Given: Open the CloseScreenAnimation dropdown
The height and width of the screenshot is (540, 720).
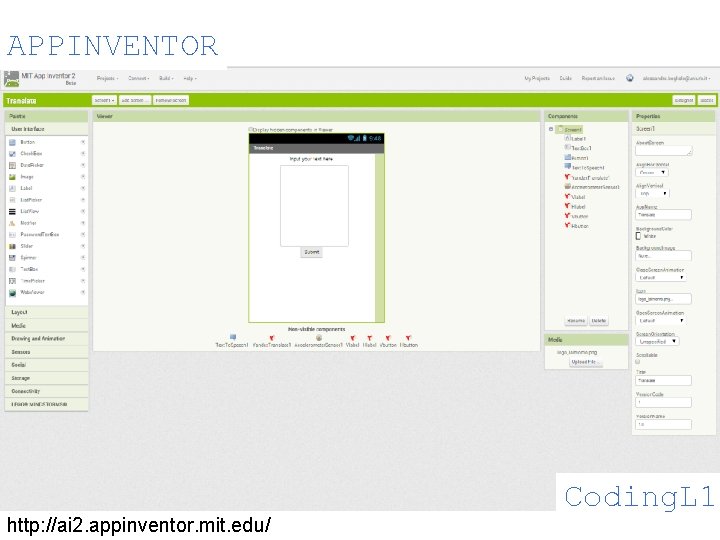Looking at the screenshot, I should [x=661, y=278].
